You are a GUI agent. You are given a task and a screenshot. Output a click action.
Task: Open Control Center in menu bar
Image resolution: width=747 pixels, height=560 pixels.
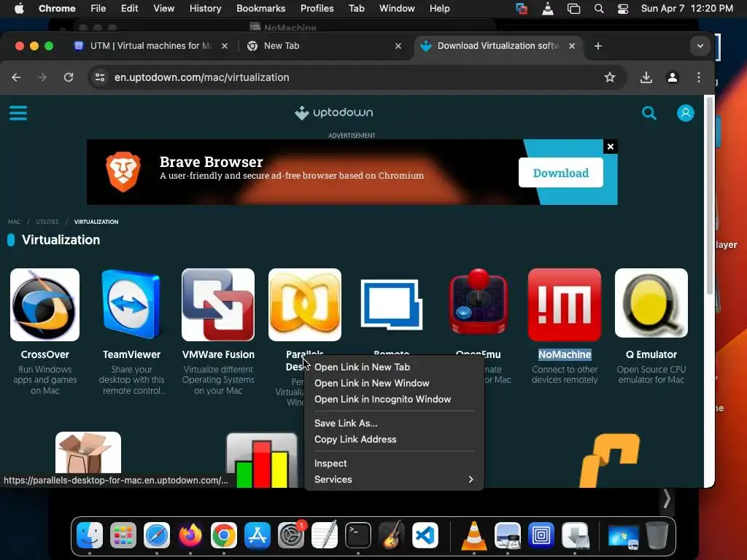623,8
